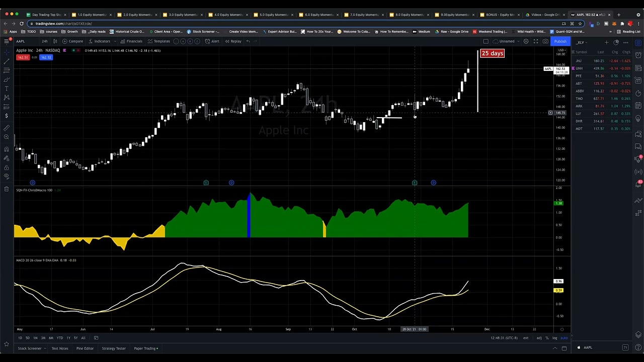Toggle log scale
This screenshot has height=362, width=644.
[554, 338]
